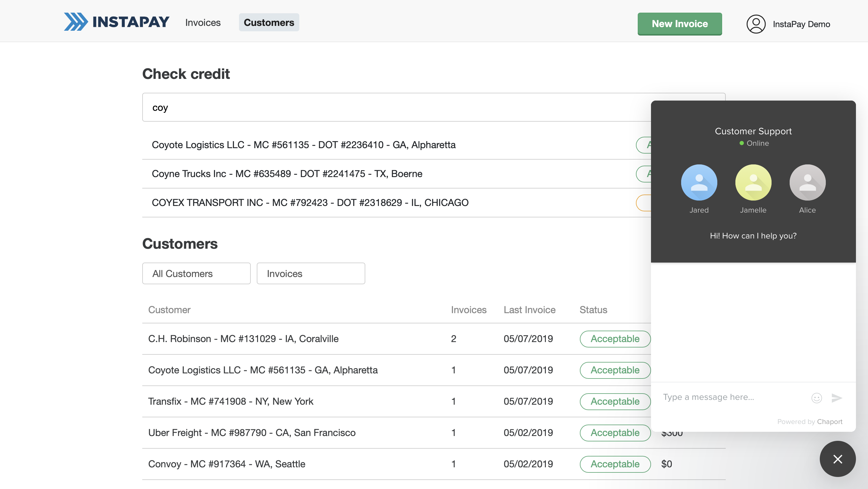The image size is (868, 489).
Task: Click Acceptable badge for Transfix
Action: [615, 401]
